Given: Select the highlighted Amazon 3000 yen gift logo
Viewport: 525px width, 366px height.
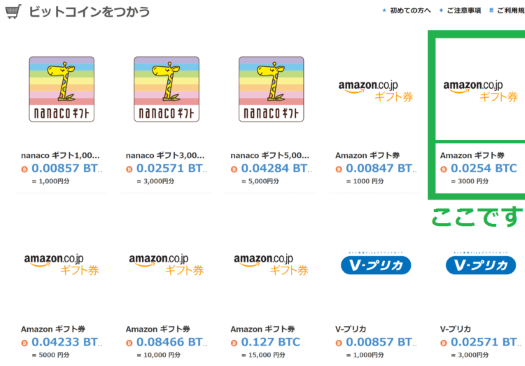Looking at the screenshot, I should pyautogui.click(x=480, y=91).
